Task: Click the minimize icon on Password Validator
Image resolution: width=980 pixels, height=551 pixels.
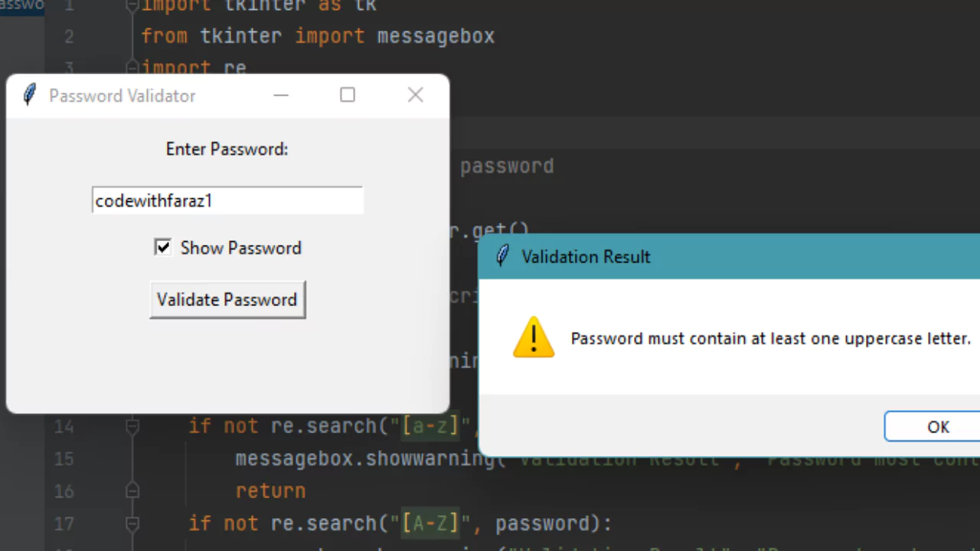Action: pyautogui.click(x=280, y=95)
